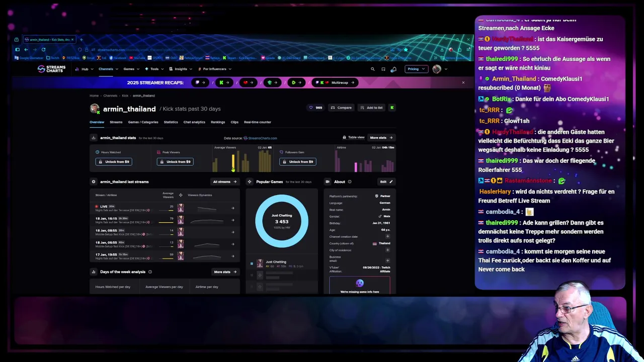644x362 pixels.
Task: Add Business email with plus icon
Action: [x=387, y=260]
